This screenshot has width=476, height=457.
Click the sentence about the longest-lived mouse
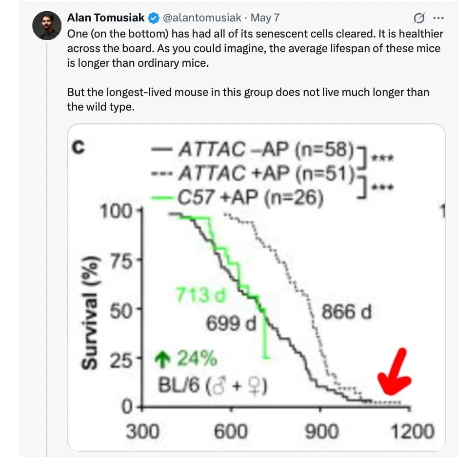[x=248, y=99]
